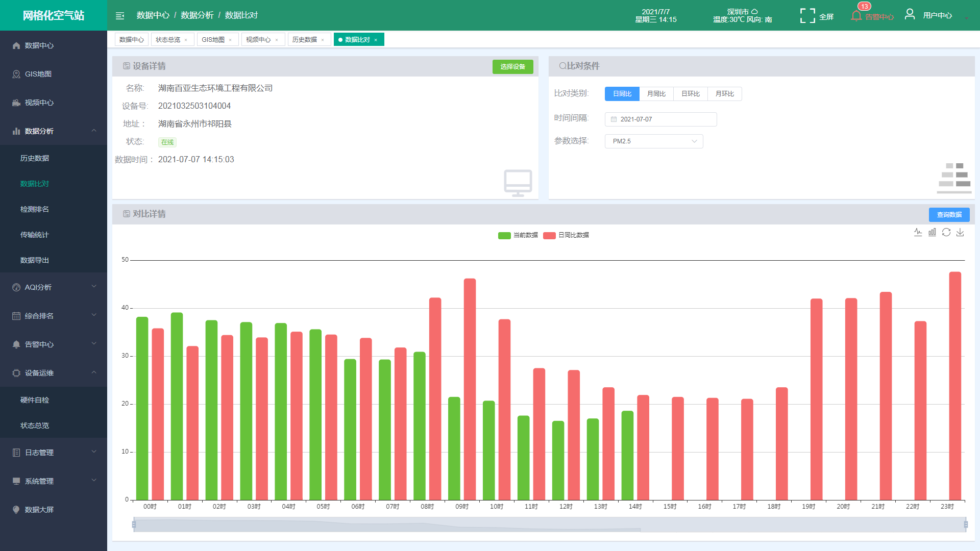Click the GIS地图 map pin icon
Viewport: 980px width, 551px height.
pos(16,74)
